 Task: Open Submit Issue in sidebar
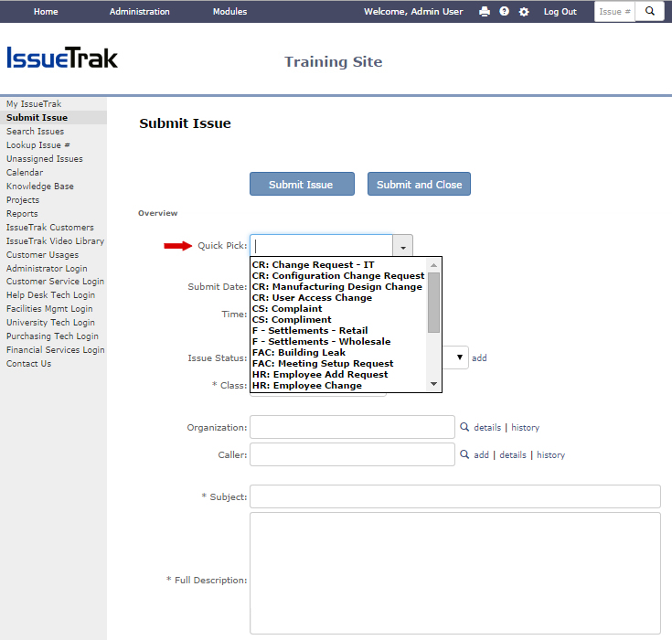[37, 117]
